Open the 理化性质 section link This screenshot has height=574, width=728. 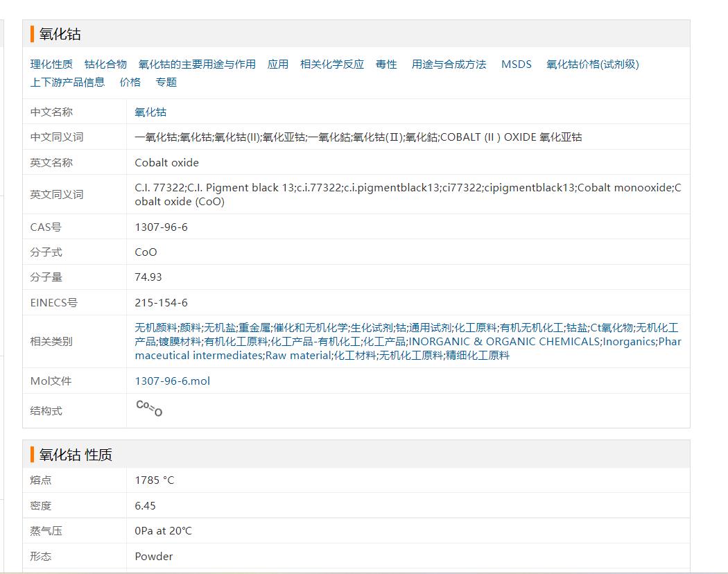(51, 64)
